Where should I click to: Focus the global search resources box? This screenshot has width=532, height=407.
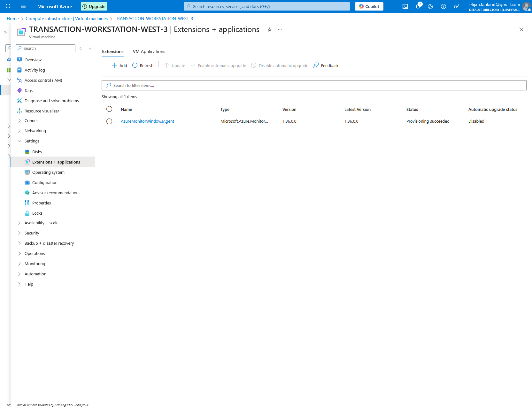pyautogui.click(x=267, y=6)
